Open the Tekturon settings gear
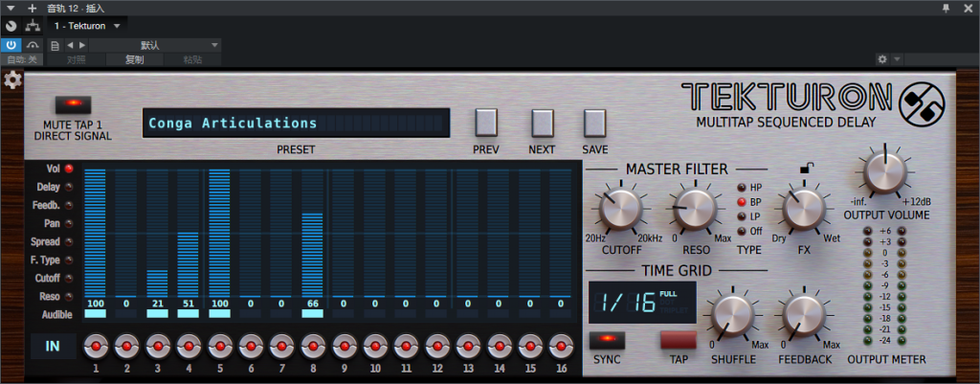The width and height of the screenshot is (980, 384). (x=12, y=79)
